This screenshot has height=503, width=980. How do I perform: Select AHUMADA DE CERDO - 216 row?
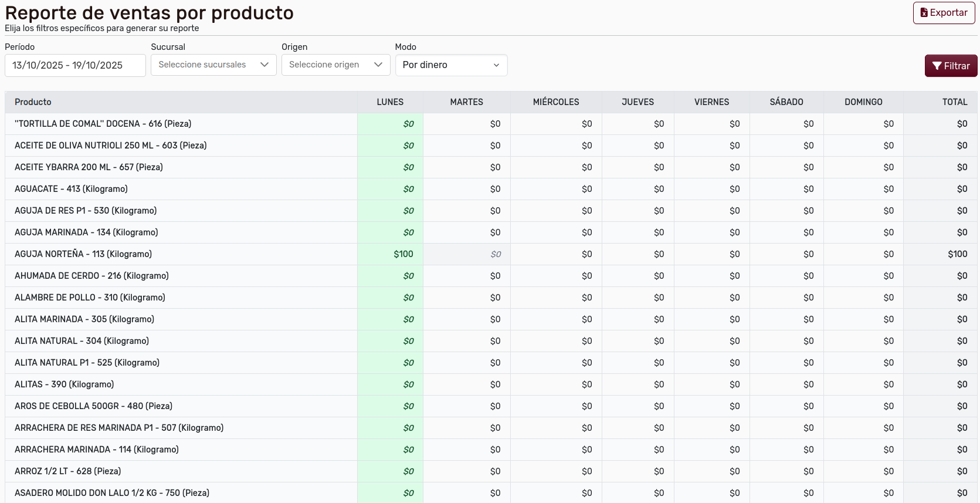(491, 276)
